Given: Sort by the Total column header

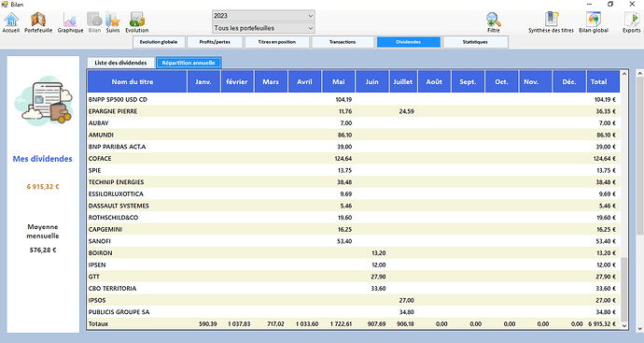Looking at the screenshot, I should click(x=603, y=81).
